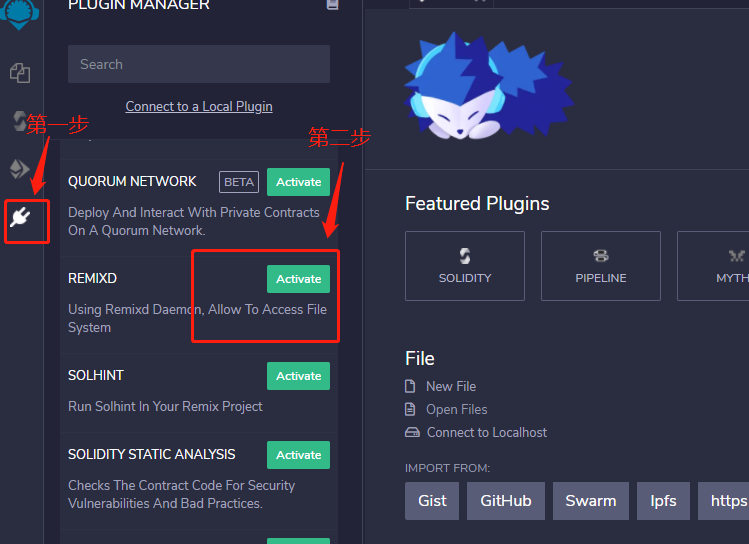This screenshot has width=749, height=544.
Task: Click the Solidity icon in Featured Plugins
Action: [x=465, y=256]
